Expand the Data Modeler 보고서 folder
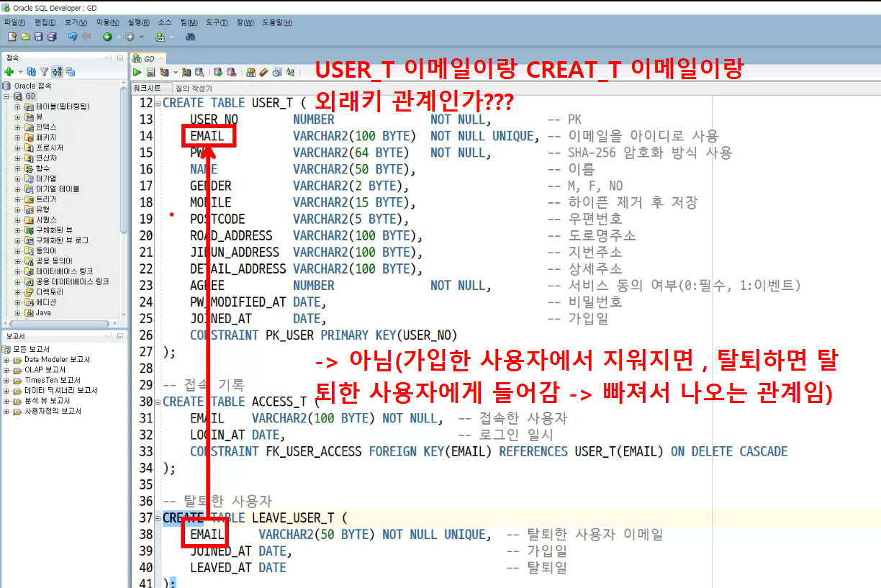Image resolution: width=881 pixels, height=588 pixels. click(7, 359)
